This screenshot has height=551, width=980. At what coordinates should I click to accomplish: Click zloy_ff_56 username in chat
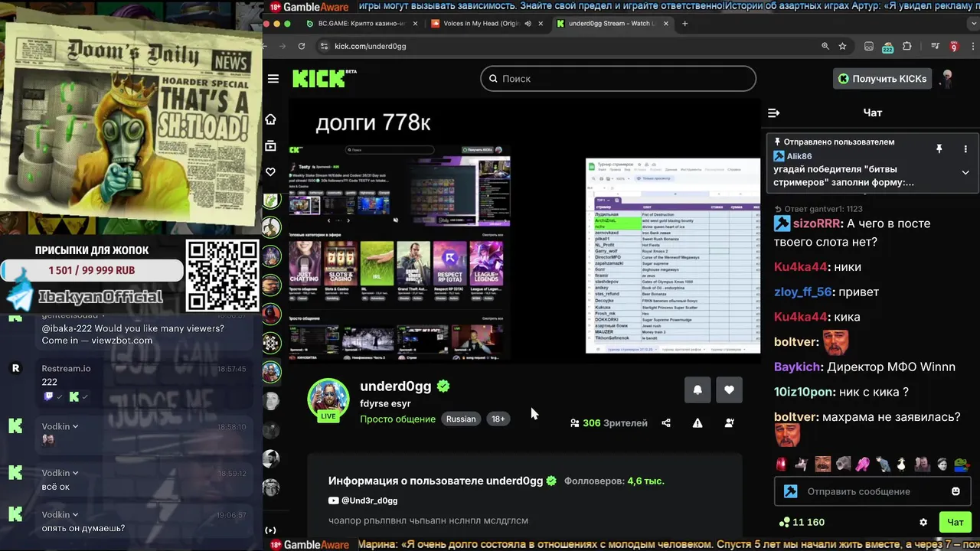[802, 292]
